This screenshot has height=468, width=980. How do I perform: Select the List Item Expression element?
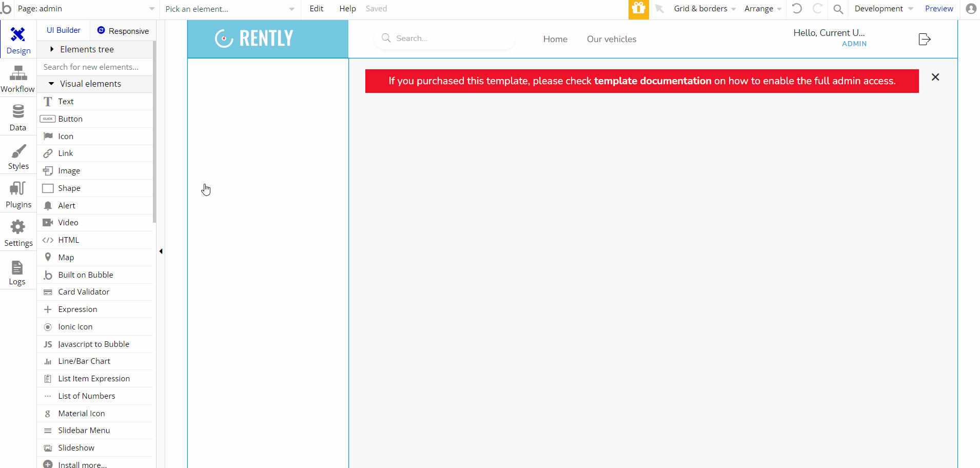pos(95,379)
